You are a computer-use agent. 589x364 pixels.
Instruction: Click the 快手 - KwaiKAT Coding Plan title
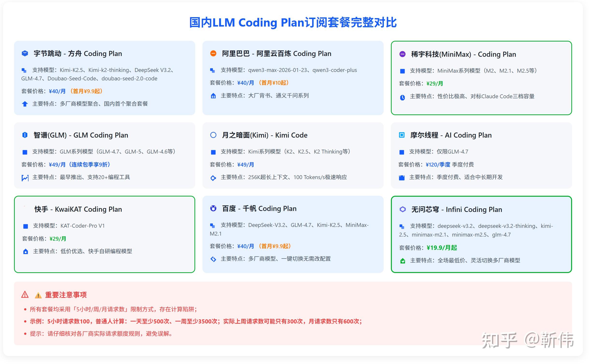click(x=78, y=209)
